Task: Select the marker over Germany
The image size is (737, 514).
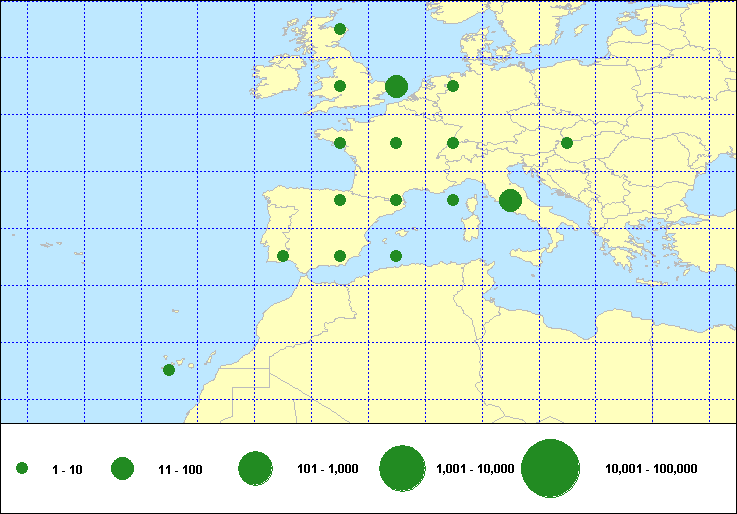Action: pos(453,86)
